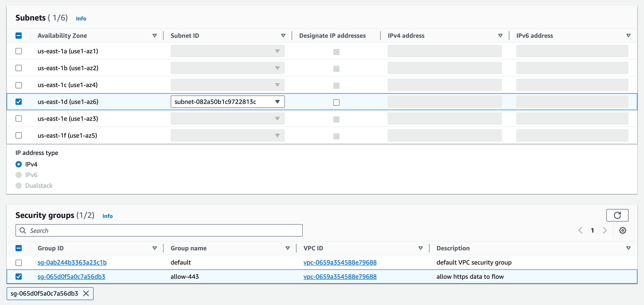Sort by Subnet ID column arrow
Image resolution: width=644 pixels, height=305 pixels.
click(x=283, y=35)
